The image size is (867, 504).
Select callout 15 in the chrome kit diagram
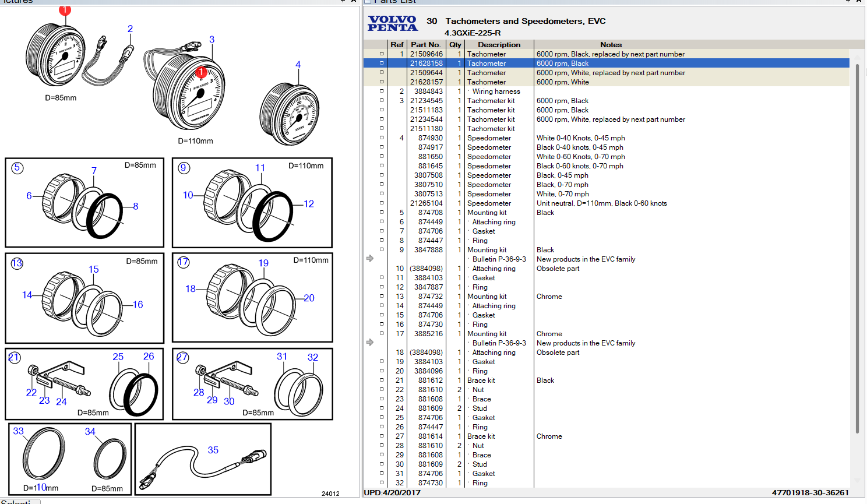(x=94, y=269)
